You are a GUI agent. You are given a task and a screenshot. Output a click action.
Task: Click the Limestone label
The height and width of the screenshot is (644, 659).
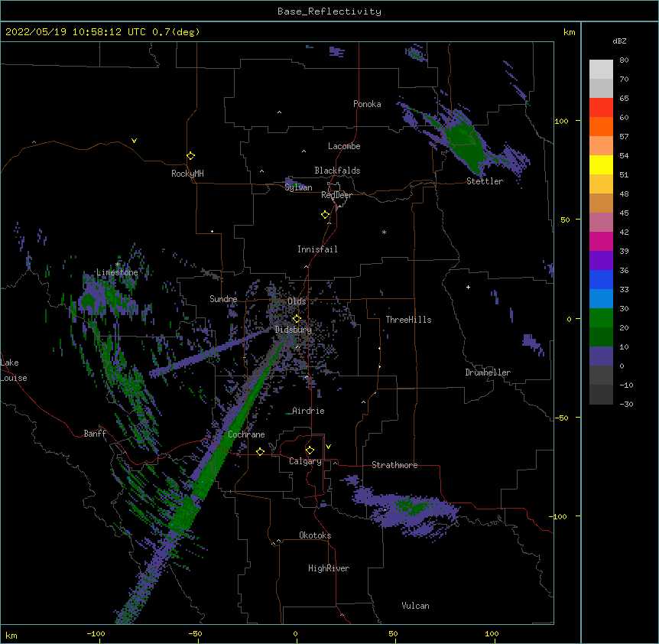(117, 272)
